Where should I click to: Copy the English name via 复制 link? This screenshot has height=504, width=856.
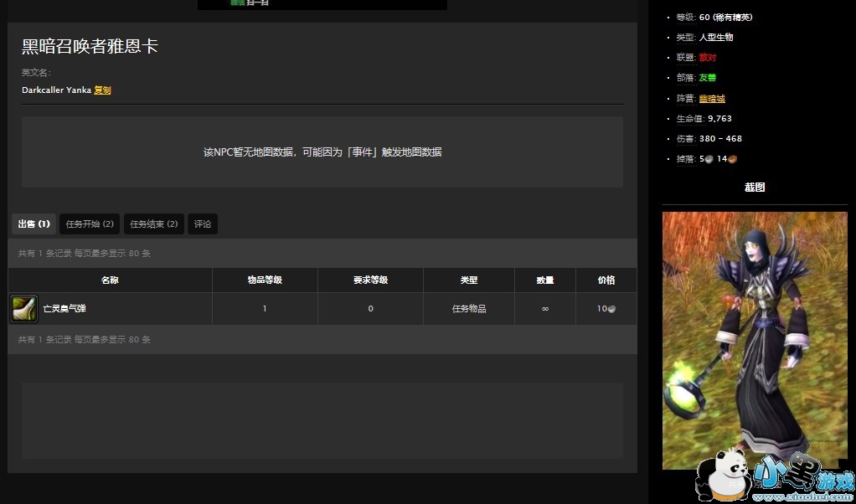click(102, 90)
